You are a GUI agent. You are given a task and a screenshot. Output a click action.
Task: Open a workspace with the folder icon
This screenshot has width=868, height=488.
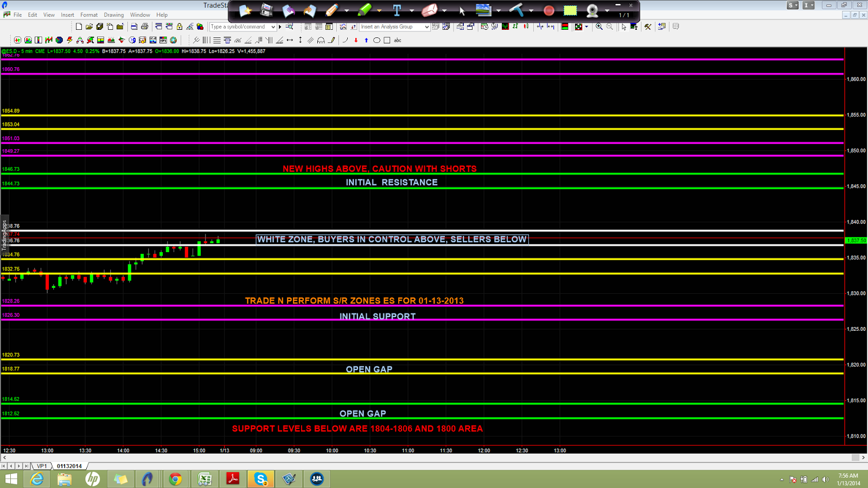(89, 27)
